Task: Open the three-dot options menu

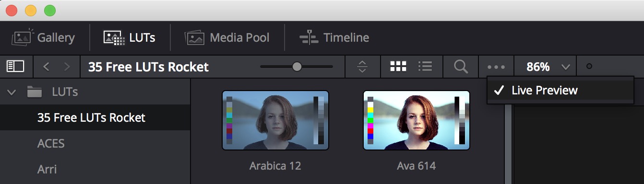Action: (496, 67)
